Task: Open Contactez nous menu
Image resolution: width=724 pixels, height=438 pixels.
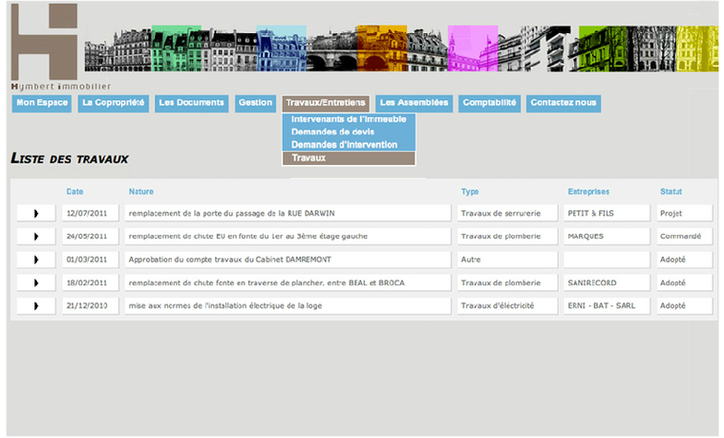Action: [563, 103]
